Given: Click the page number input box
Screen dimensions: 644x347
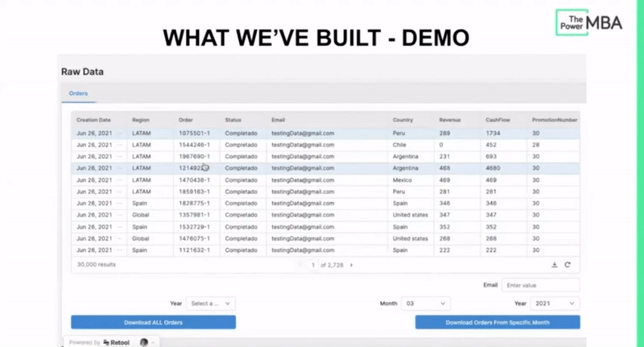Looking at the screenshot, I should [x=311, y=265].
